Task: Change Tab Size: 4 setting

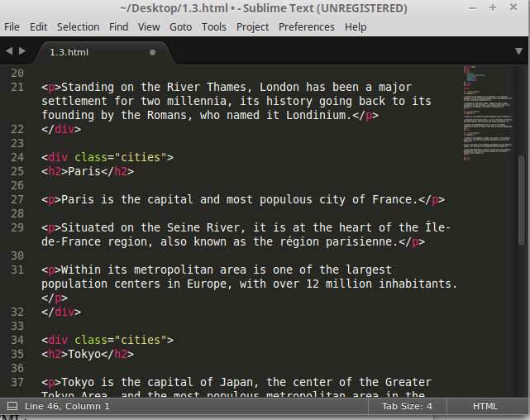Action: [407, 406]
